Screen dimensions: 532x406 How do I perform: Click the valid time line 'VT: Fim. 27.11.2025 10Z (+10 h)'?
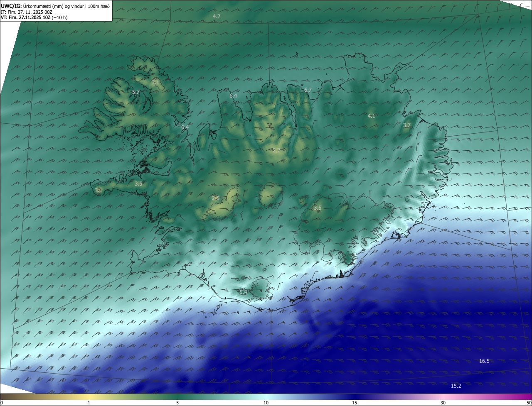[x=34, y=17]
